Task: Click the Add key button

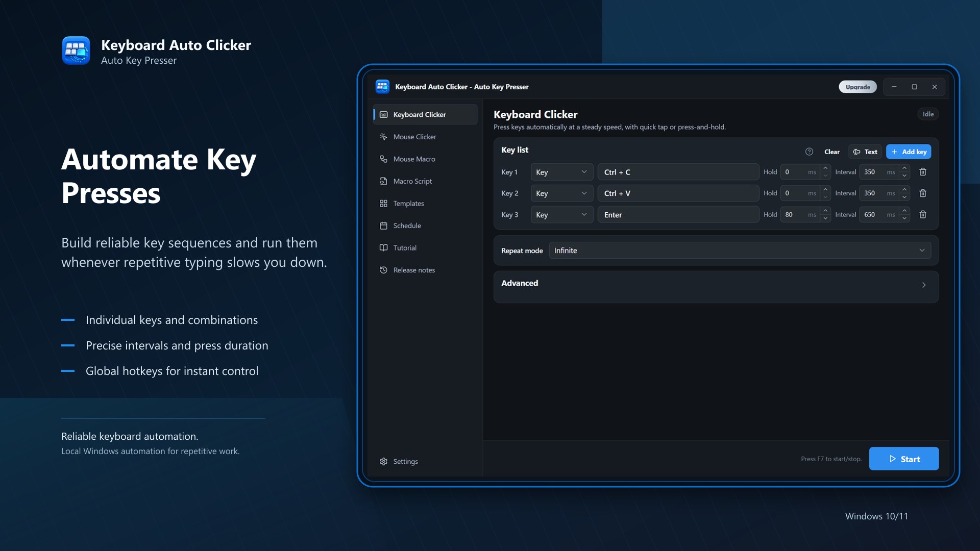Action: pyautogui.click(x=909, y=152)
